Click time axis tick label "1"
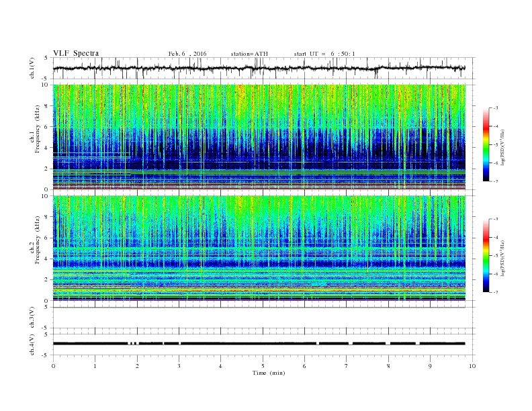This screenshot has height=411, width=532. [95, 366]
